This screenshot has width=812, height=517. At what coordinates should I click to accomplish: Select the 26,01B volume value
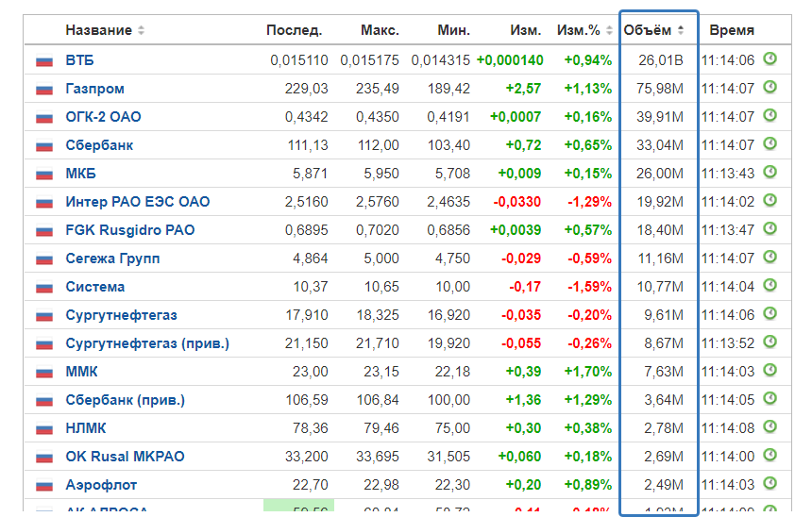(x=660, y=60)
